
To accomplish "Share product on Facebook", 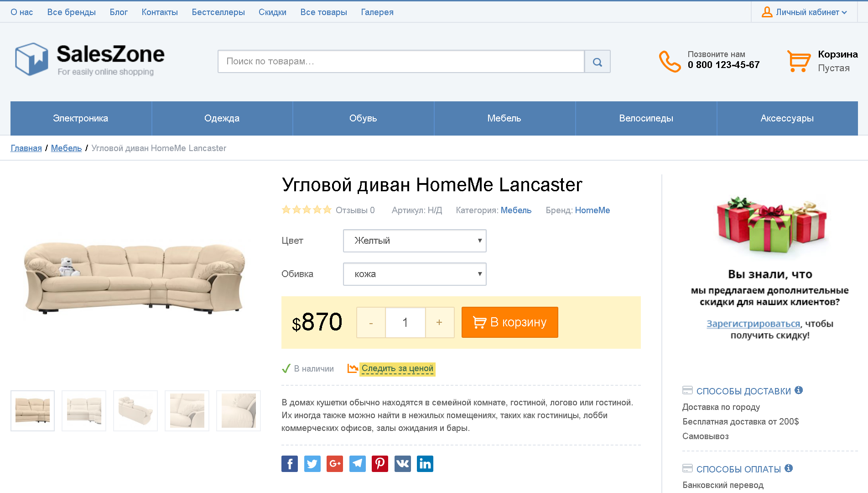I will [x=290, y=464].
